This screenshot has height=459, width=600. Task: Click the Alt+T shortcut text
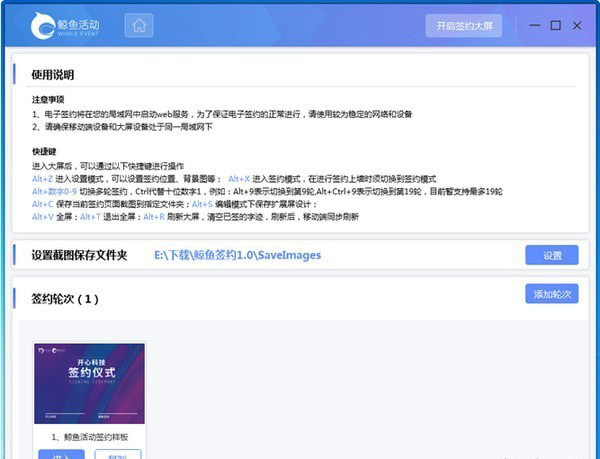pos(90,217)
